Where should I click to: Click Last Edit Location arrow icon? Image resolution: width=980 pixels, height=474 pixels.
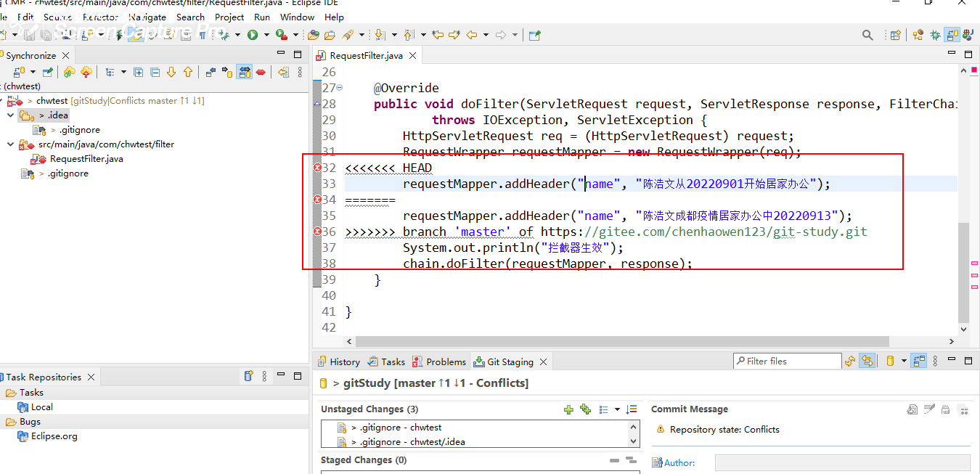pos(438,35)
